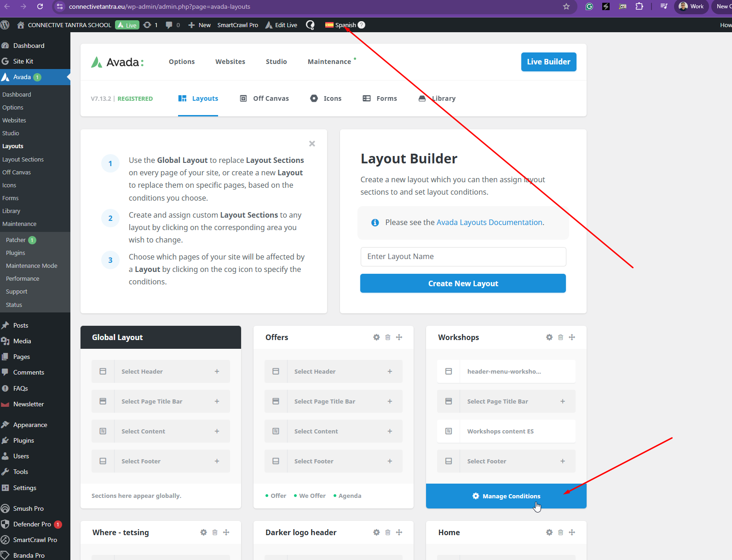Add Page Title Bar to Workshops layout

563,401
